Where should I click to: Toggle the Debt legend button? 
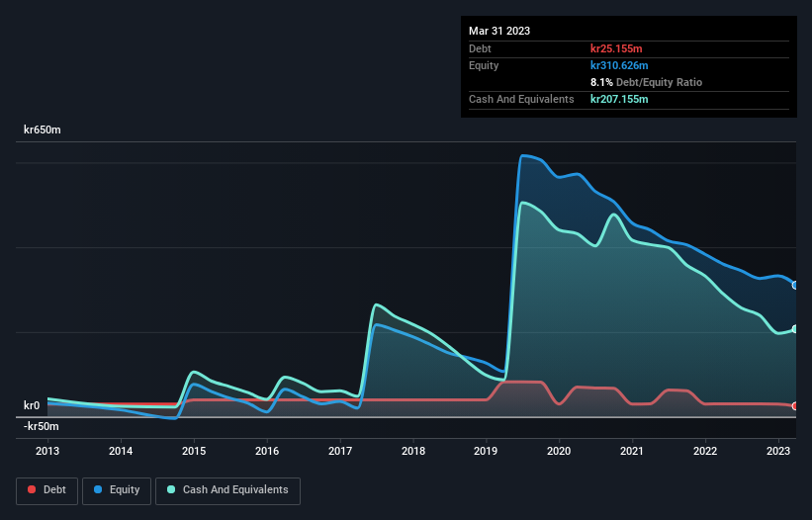click(x=45, y=490)
